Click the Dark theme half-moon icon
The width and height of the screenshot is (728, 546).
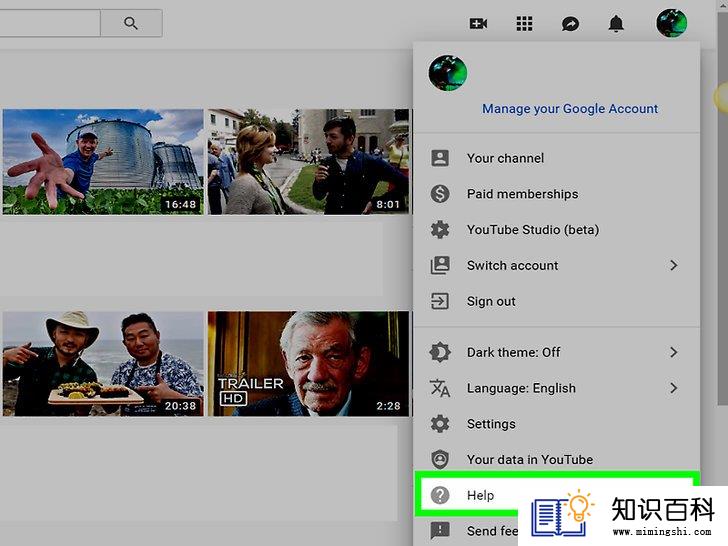coord(440,352)
